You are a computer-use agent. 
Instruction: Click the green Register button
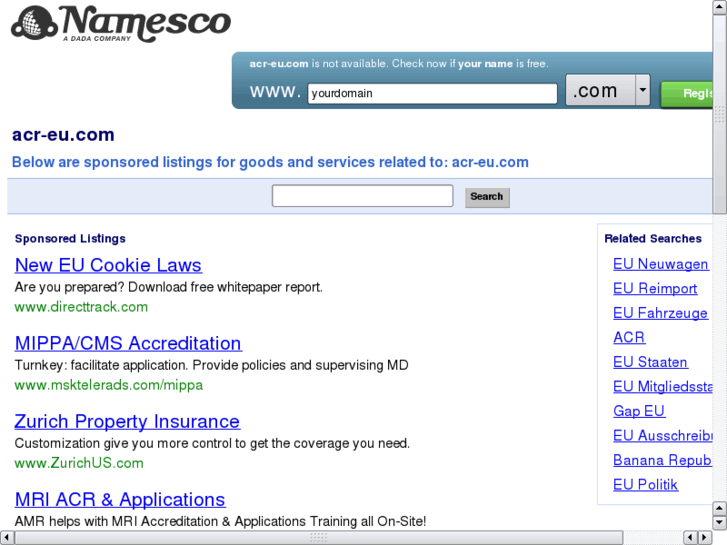click(x=687, y=94)
